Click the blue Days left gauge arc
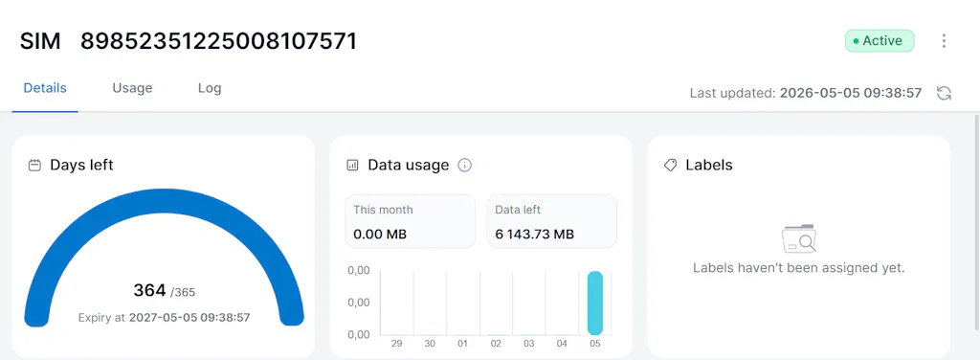Image resolution: width=980 pixels, height=360 pixels. [x=165, y=213]
